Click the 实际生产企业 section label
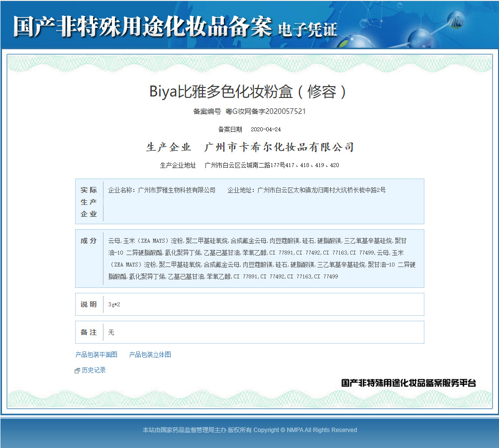This screenshot has width=499, height=448. point(89,202)
